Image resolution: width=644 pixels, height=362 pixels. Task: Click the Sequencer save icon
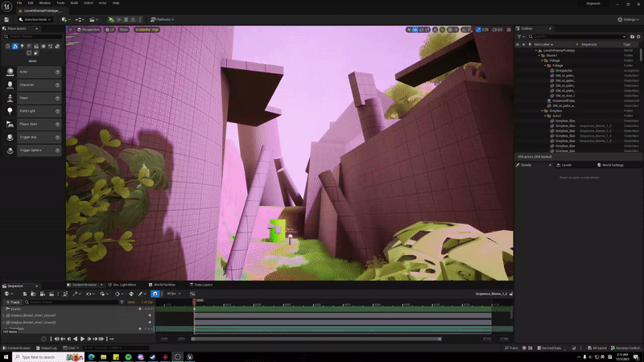[x=25, y=294]
